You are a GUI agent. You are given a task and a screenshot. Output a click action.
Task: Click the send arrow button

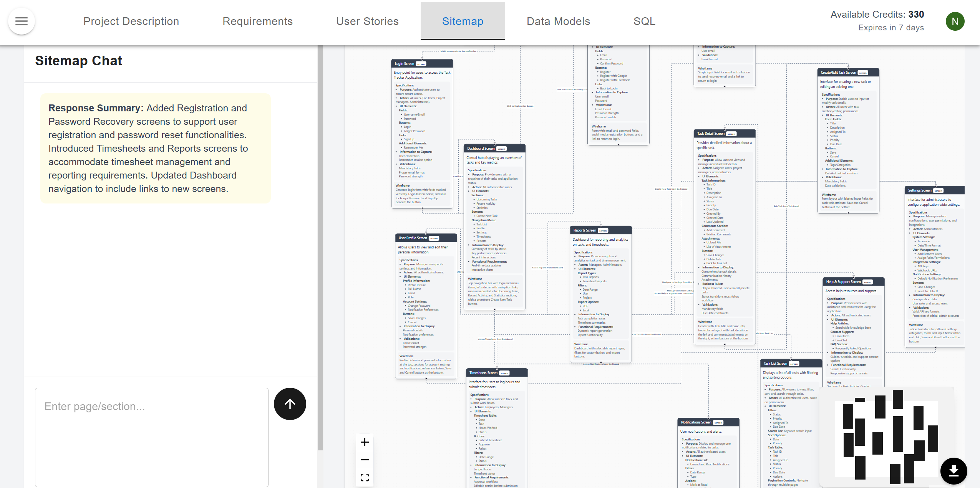[290, 404]
